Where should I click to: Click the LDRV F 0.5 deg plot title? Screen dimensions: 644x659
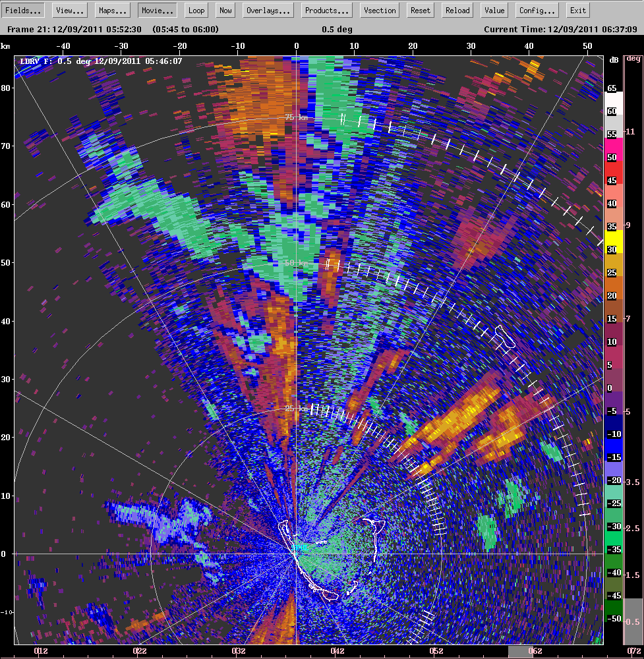101,61
